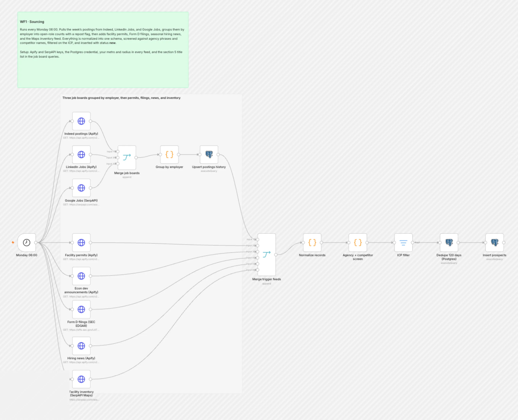Open the Indeed postings (Apify) node
The height and width of the screenshot is (420, 518).
[x=81, y=121]
